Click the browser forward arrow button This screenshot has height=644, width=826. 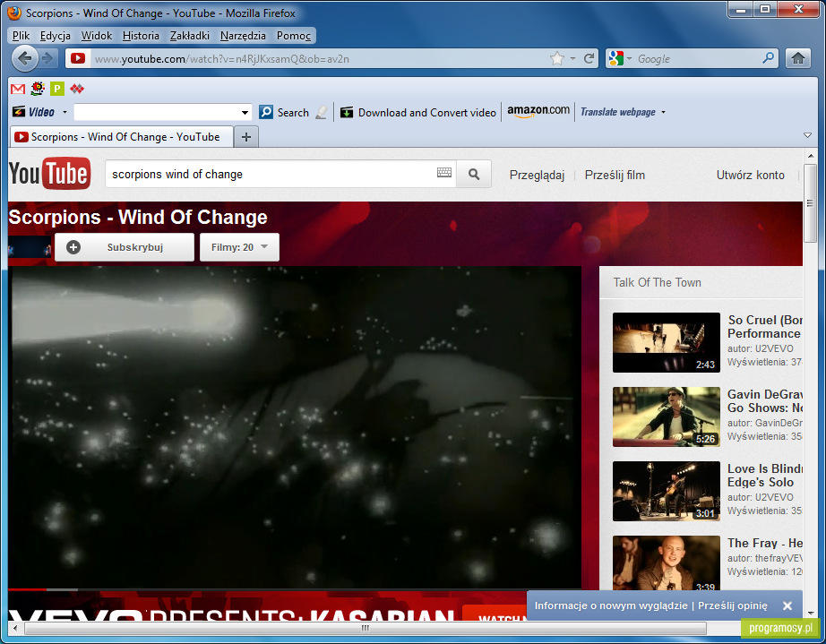[48, 58]
